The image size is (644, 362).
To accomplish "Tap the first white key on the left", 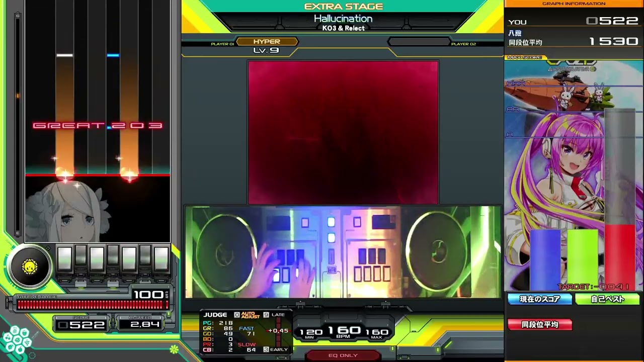I will [x=65, y=259].
